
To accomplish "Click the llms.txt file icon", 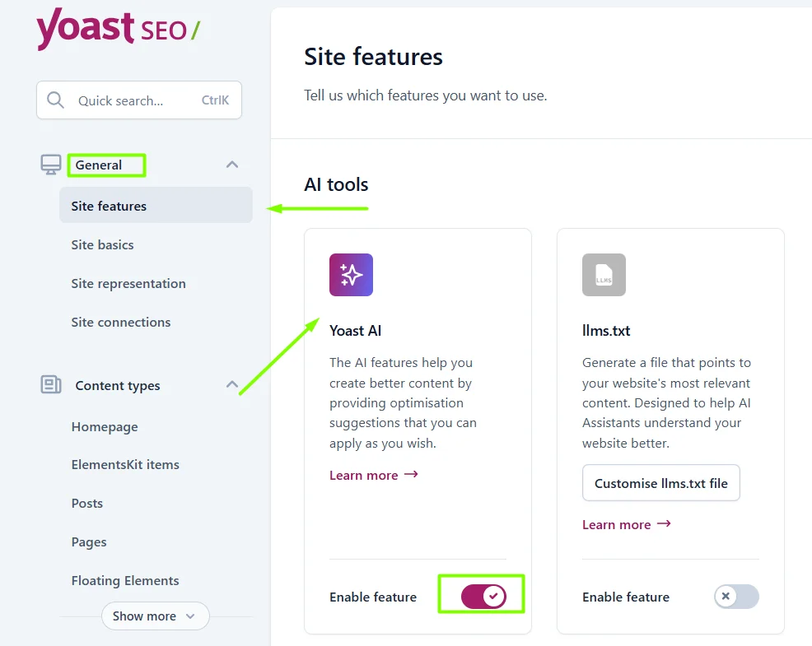I will click(x=604, y=274).
